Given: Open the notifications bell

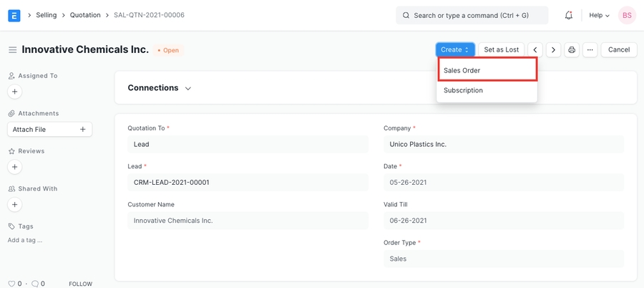Looking at the screenshot, I should [x=569, y=15].
